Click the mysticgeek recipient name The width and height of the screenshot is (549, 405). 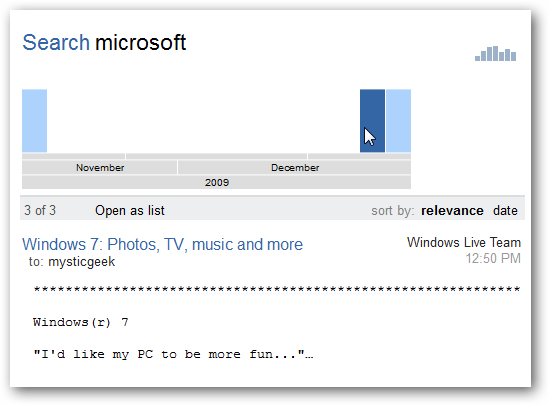pyautogui.click(x=82, y=262)
